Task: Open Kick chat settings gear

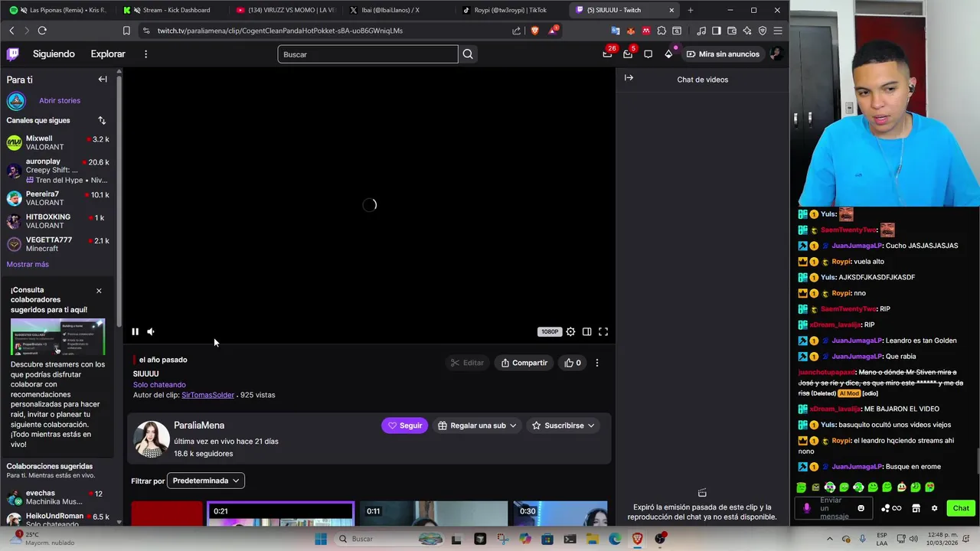Action: click(934, 508)
